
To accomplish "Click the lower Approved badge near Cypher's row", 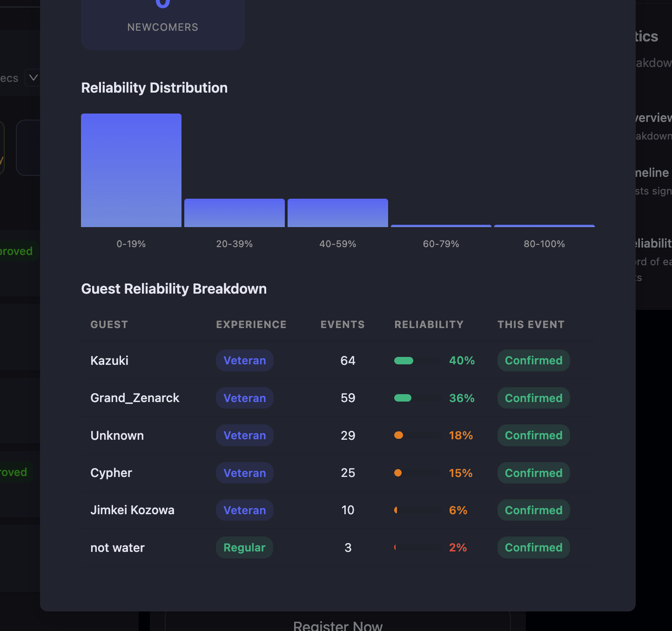I will click(13, 472).
